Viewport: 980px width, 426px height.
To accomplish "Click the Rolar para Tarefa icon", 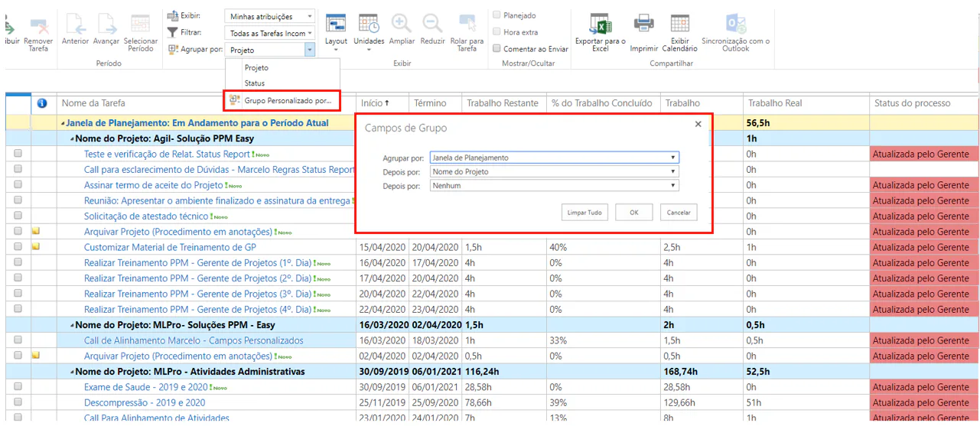I will 467,24.
